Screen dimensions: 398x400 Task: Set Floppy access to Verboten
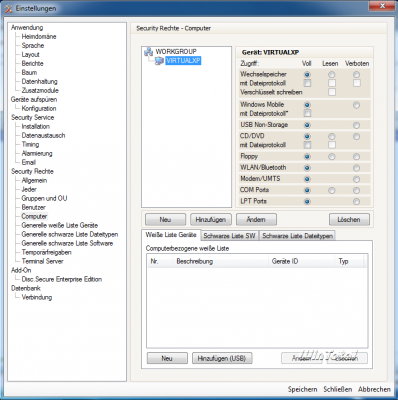357,157
